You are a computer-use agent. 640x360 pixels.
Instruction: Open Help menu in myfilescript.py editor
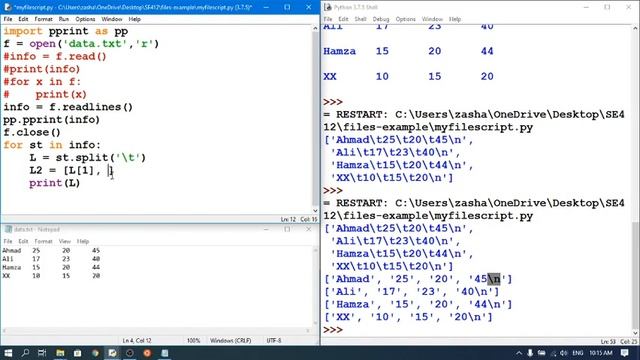pyautogui.click(x=134, y=19)
